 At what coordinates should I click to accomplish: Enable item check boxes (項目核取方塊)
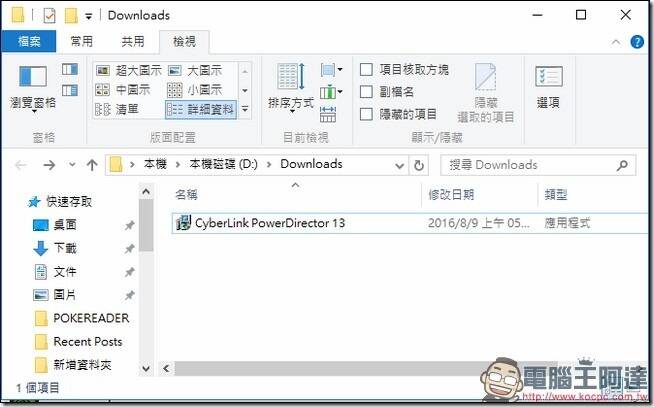click(x=366, y=70)
